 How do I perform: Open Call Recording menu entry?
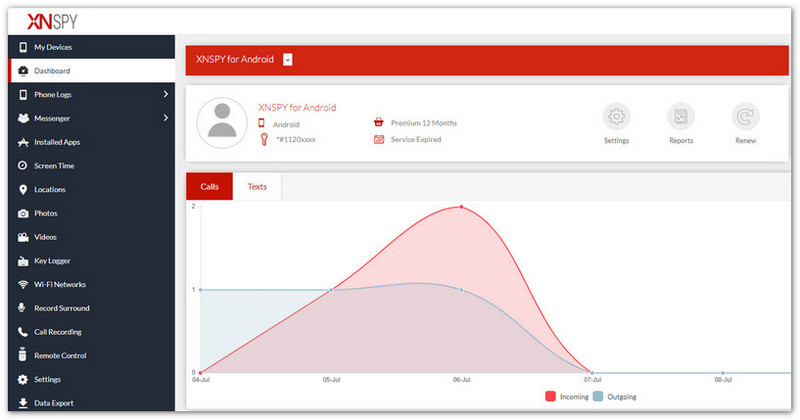tap(91, 332)
